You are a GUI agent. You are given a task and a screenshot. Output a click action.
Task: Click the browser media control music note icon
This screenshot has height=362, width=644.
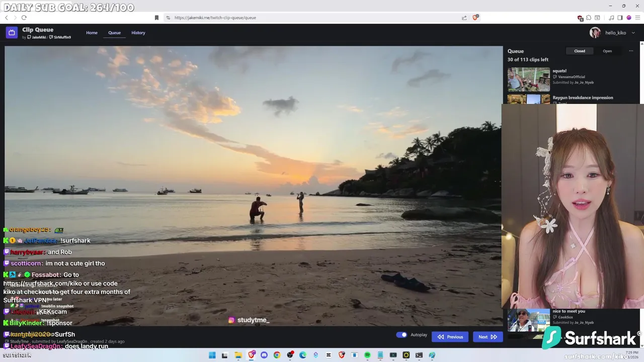pos(611,18)
